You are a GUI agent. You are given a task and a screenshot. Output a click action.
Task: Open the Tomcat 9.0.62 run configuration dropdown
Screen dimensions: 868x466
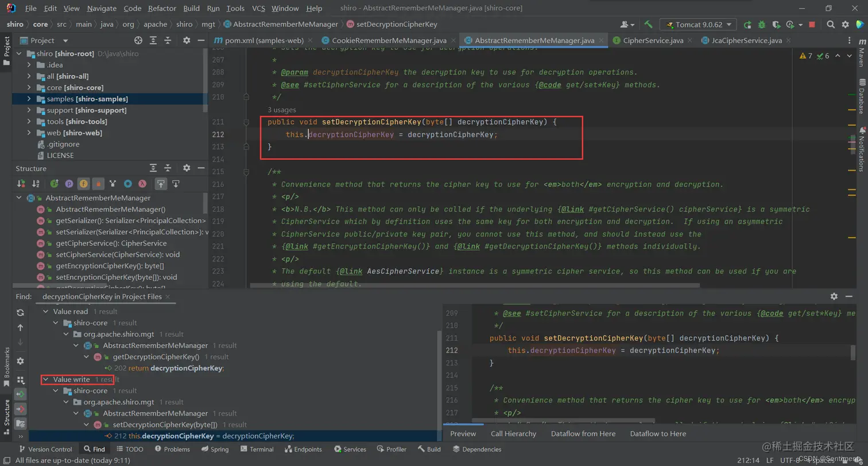point(698,25)
